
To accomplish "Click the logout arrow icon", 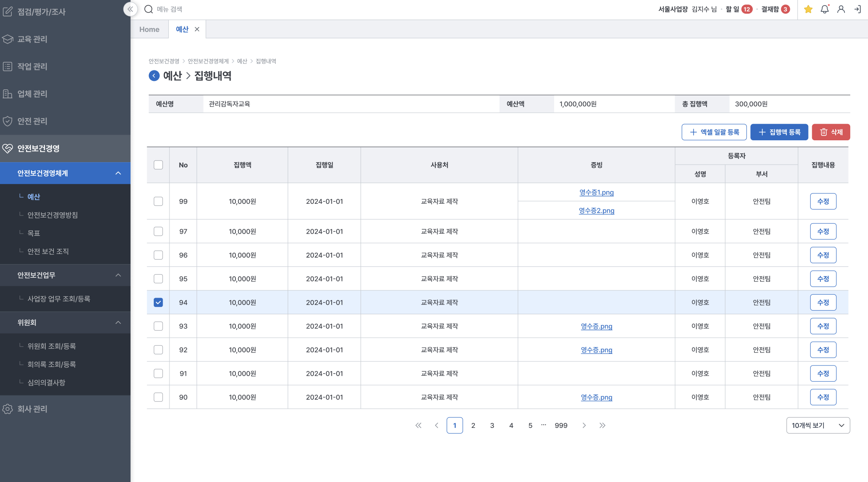I will click(857, 9).
